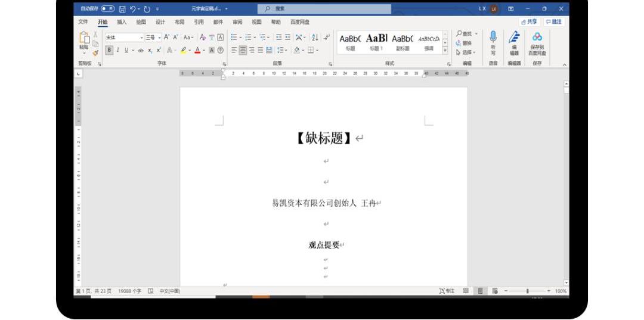The image size is (644, 320).
Task: Open the font name dropdown (宋体)
Action: click(124, 37)
